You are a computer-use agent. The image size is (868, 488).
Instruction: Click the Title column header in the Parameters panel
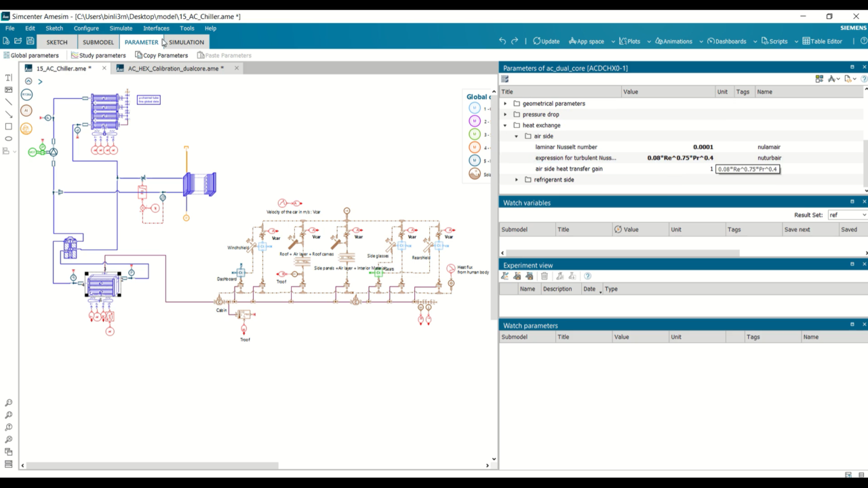[560, 91]
